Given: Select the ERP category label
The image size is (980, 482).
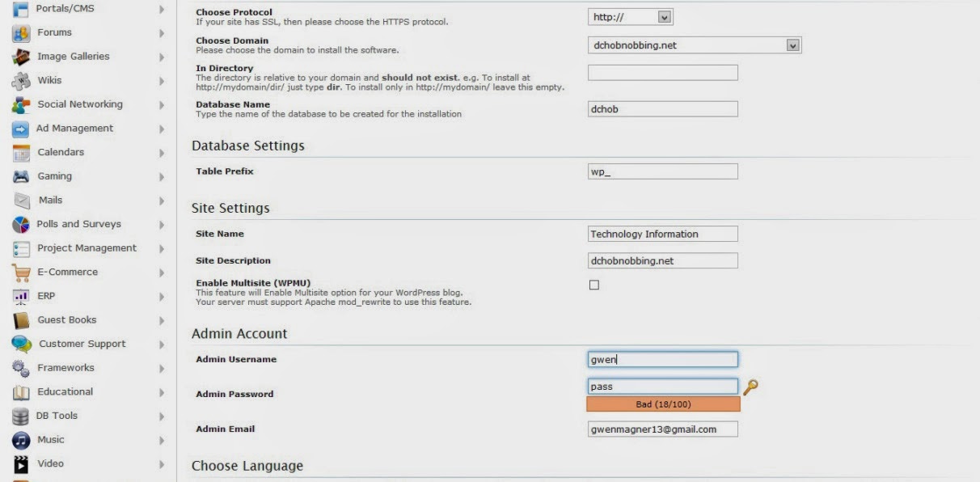Looking at the screenshot, I should 46,296.
